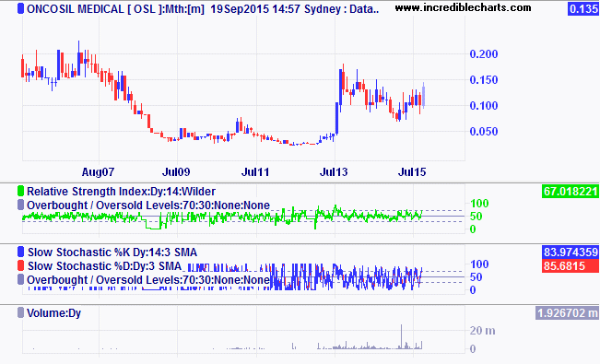Click the Slow Stochastic %K Dy:14:3 SMA label

click(x=112, y=252)
